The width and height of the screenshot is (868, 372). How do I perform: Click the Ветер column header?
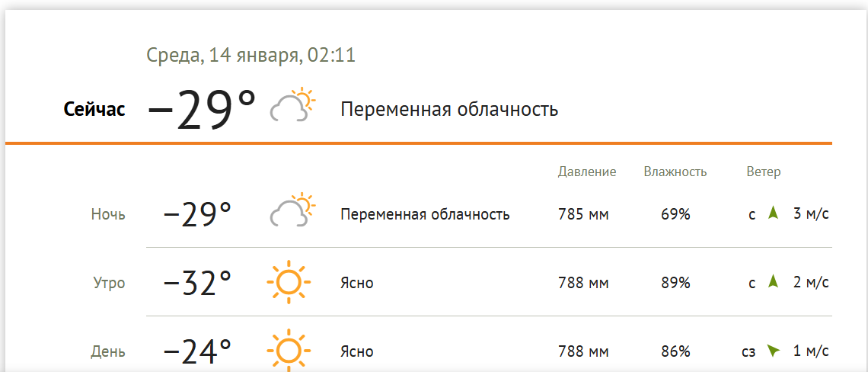point(763,172)
